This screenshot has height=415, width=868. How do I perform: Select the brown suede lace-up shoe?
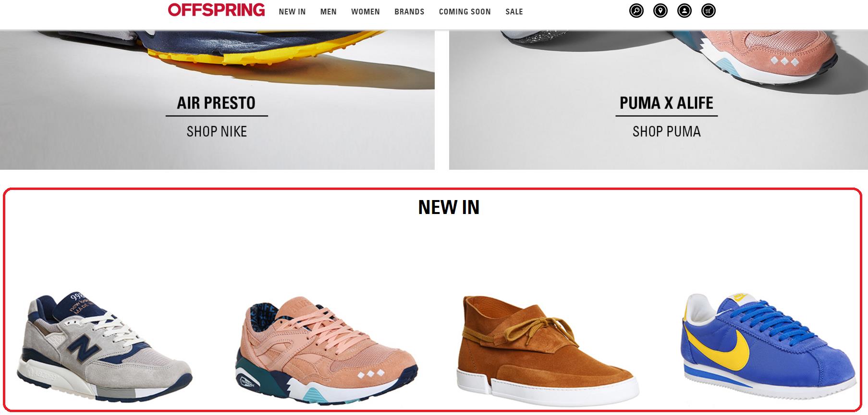click(547, 348)
